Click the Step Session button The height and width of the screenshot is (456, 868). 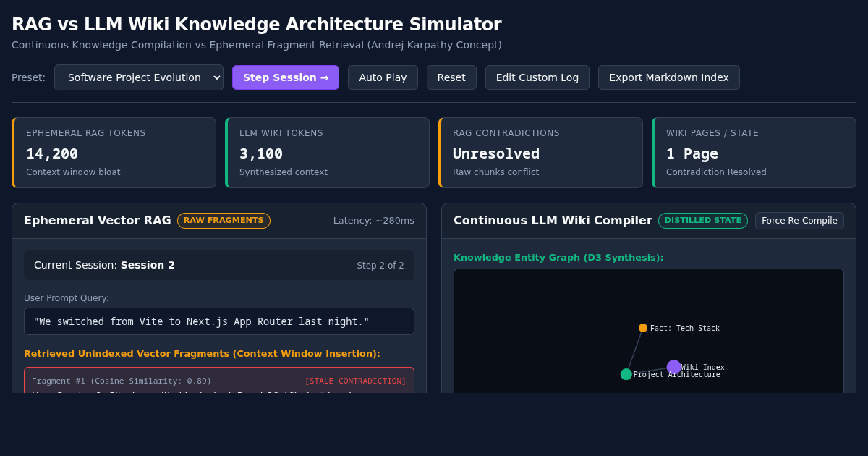(286, 77)
